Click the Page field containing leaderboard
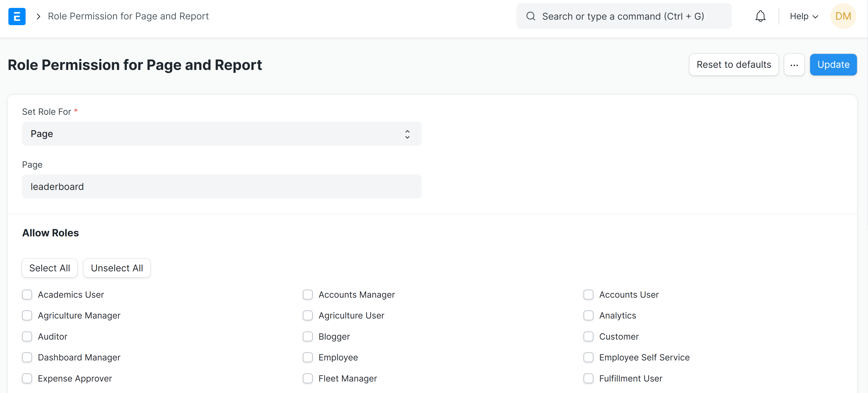The height and width of the screenshot is (393, 868). click(221, 187)
